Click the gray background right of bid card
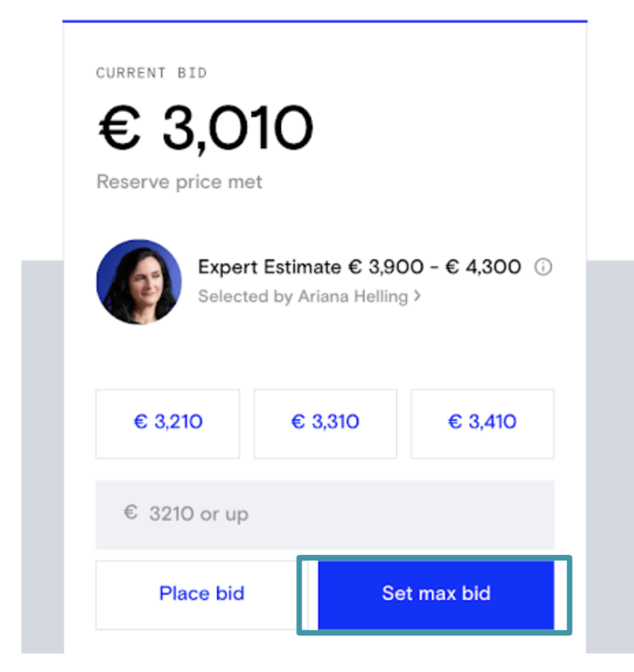Image resolution: width=634 pixels, height=672 pixels. tap(610, 451)
